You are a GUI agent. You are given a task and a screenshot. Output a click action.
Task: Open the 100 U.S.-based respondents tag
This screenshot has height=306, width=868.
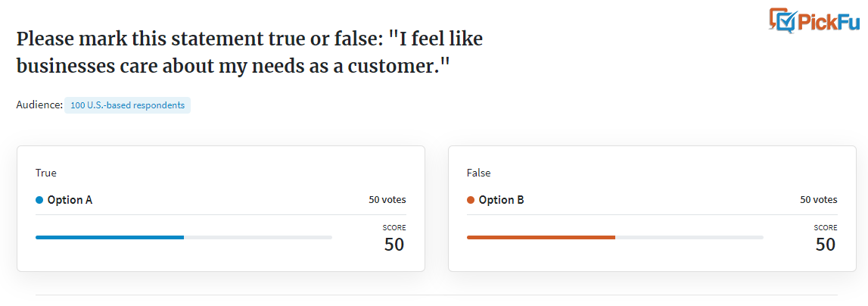[127, 105]
